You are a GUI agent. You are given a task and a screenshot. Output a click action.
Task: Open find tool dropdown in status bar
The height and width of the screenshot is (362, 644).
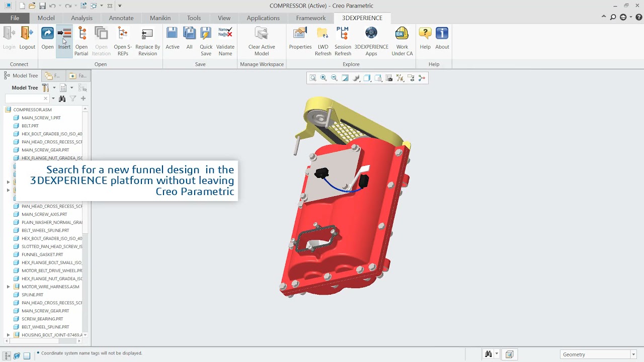click(497, 354)
